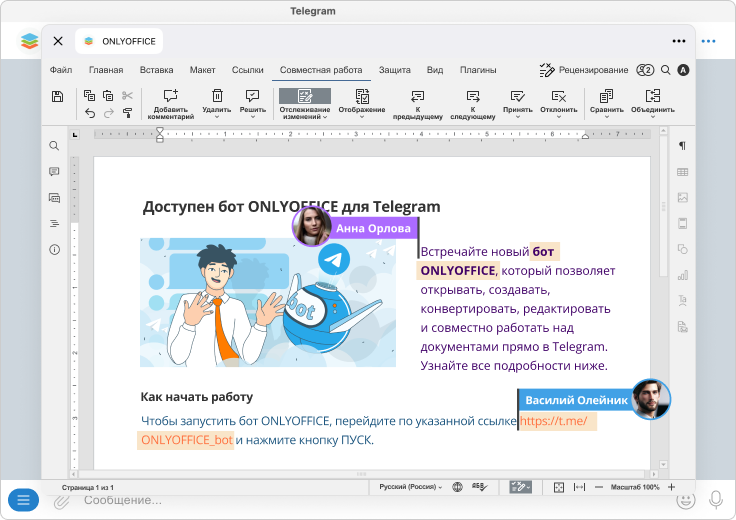Open the Русский (Россия) language dropdown

(411, 487)
